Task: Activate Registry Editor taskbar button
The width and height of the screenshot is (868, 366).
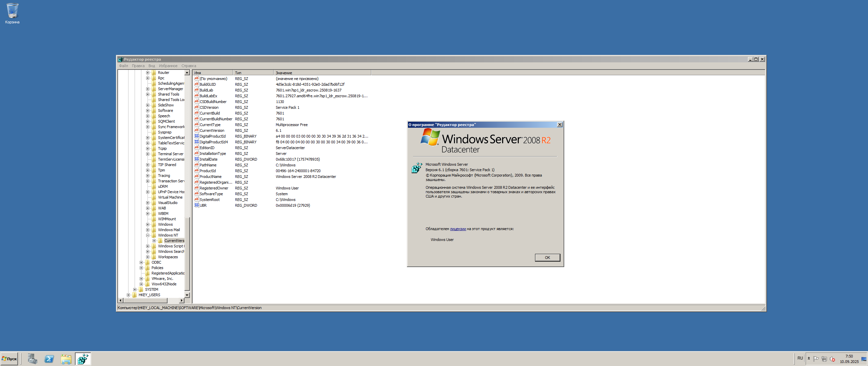Action: pos(83,359)
